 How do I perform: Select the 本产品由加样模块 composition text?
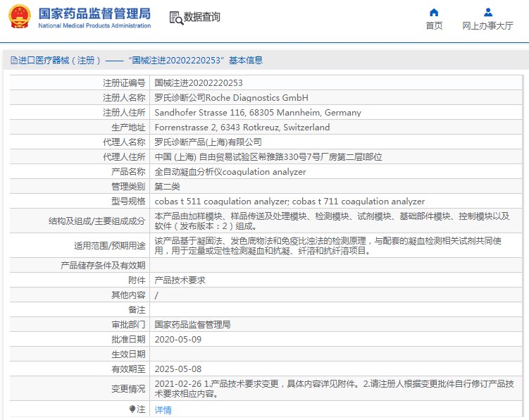pos(332,221)
